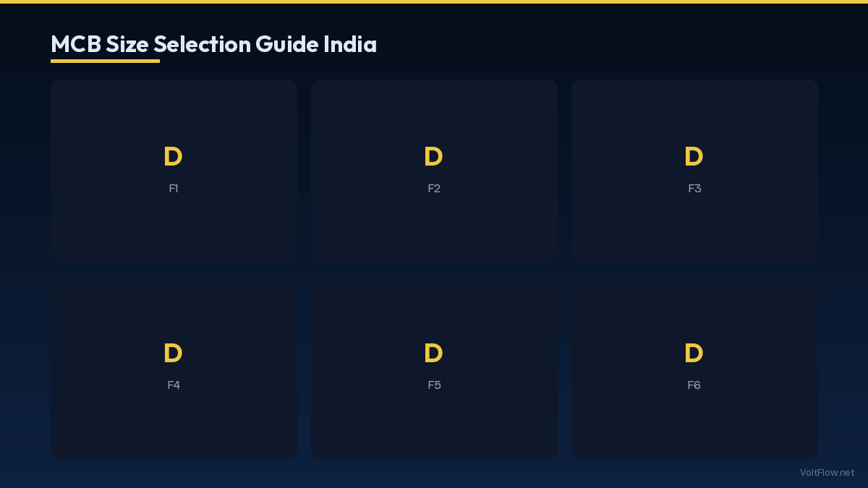This screenshot has width=868, height=488.
Task: Click empty space at bottom of F1 card
Action: click(x=174, y=239)
